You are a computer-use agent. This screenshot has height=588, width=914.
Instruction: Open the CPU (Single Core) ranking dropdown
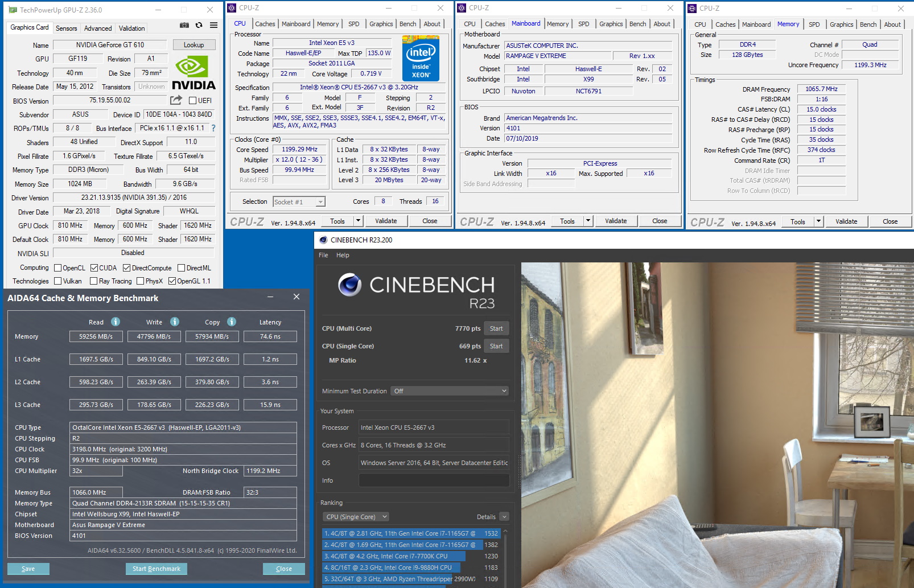356,517
